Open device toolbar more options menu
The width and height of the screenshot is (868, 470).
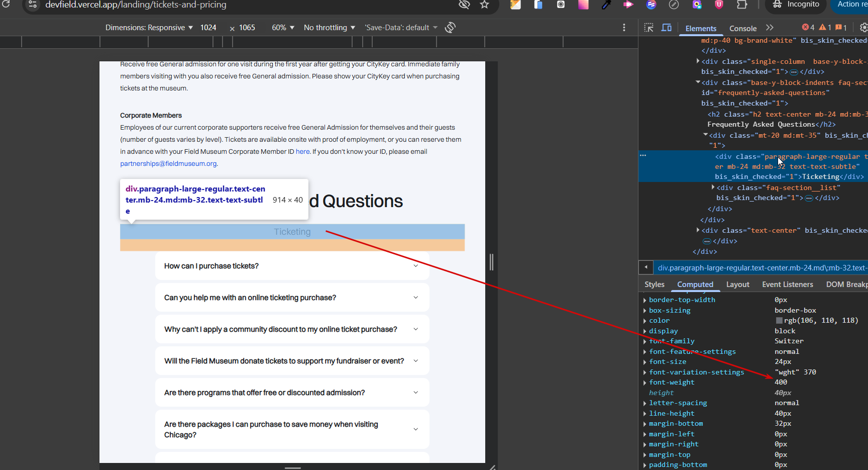coord(624,28)
